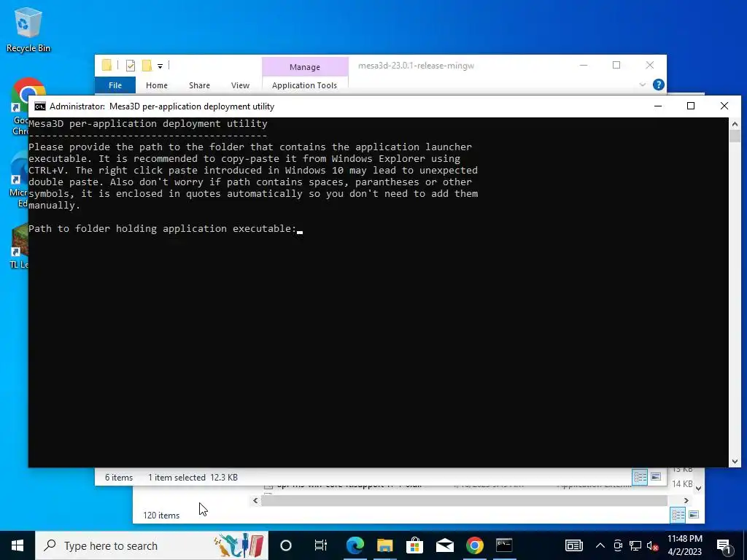
Task: Close the Administrator Mesa3D console window
Action: pos(724,106)
